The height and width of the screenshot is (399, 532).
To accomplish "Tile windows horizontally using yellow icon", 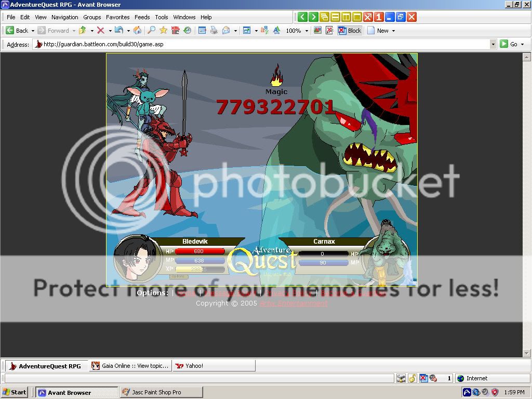I will (x=335, y=17).
